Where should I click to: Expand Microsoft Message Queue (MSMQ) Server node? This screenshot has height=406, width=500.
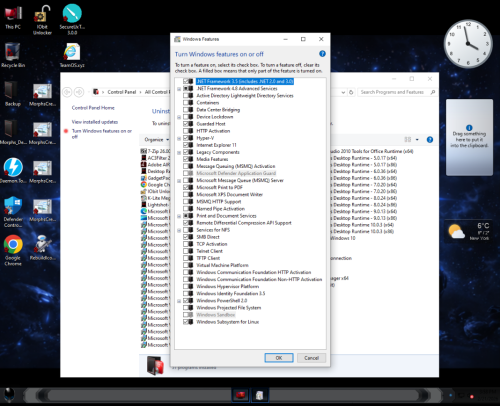click(179, 181)
